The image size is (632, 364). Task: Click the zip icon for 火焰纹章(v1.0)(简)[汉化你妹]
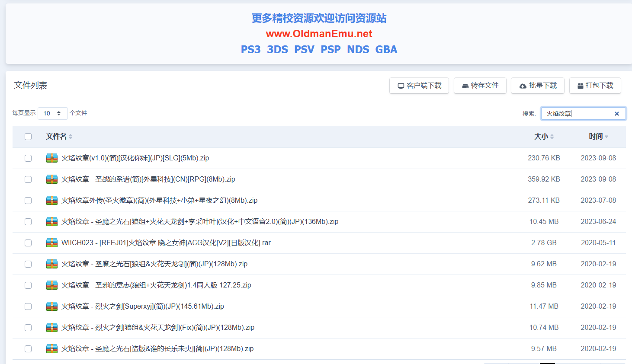(52, 158)
